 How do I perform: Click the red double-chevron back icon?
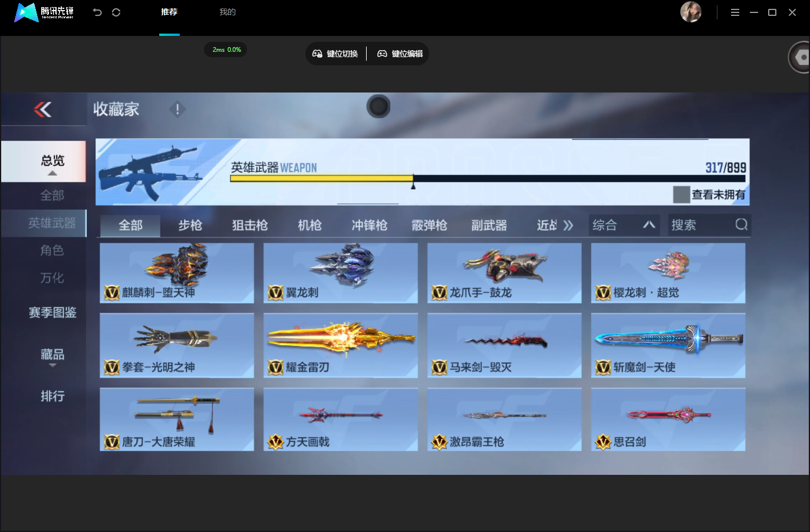(x=42, y=109)
